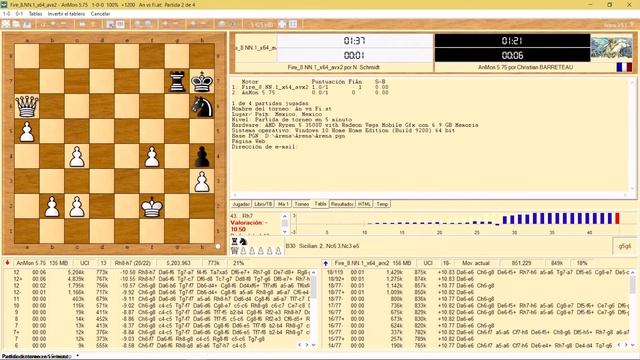Click the black king on h7
Screen dimensions: 640x360
tap(202, 81)
